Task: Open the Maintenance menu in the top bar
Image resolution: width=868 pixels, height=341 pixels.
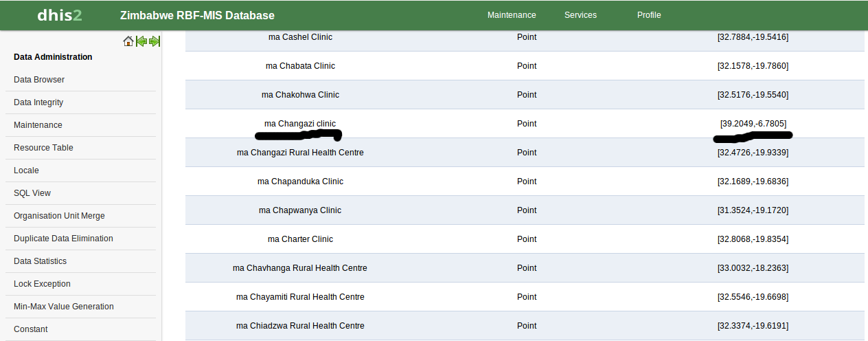Action: click(x=512, y=15)
